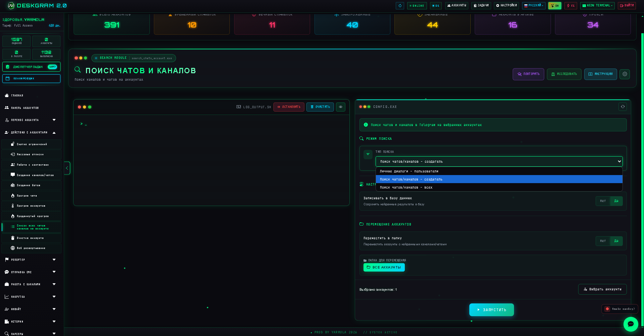This screenshot has width=644, height=336.
Task: Click the Выбрать аккаунты button
Action: (x=602, y=289)
